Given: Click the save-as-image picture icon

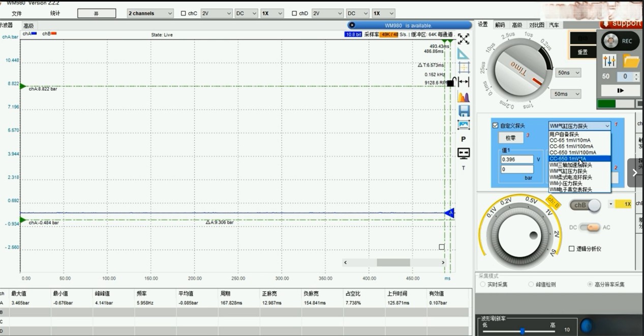Looking at the screenshot, I should [x=464, y=125].
